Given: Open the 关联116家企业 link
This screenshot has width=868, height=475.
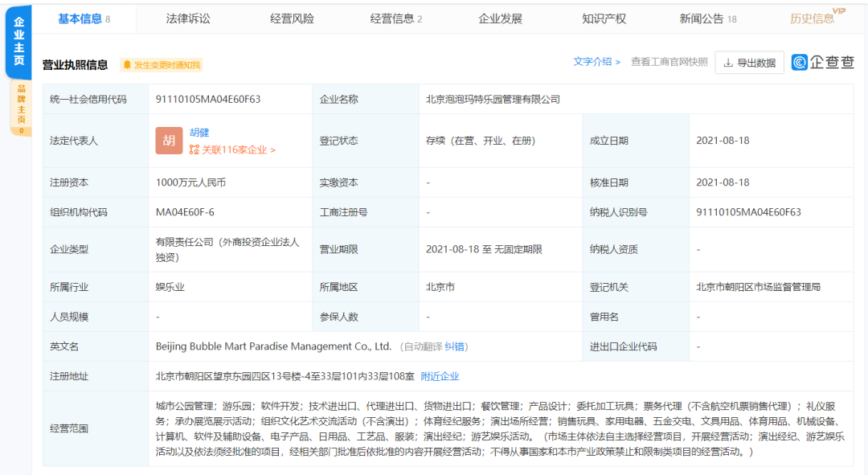Looking at the screenshot, I should click(x=232, y=149).
